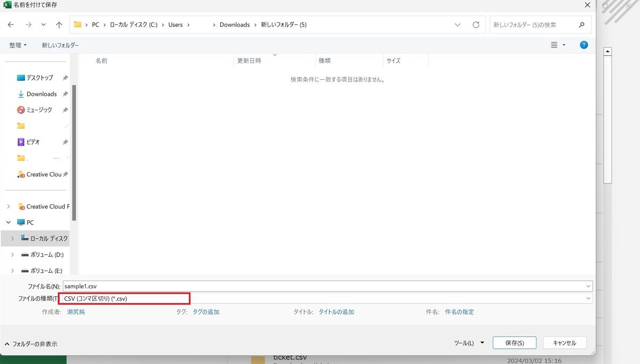
Task: Click the music icon beside ミュージック
Action: 21,110
